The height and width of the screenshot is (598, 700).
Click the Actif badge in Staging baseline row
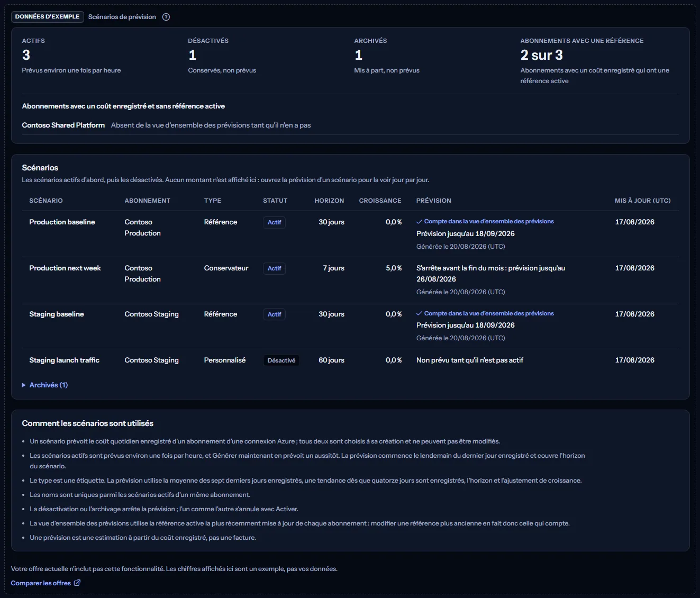coord(274,314)
